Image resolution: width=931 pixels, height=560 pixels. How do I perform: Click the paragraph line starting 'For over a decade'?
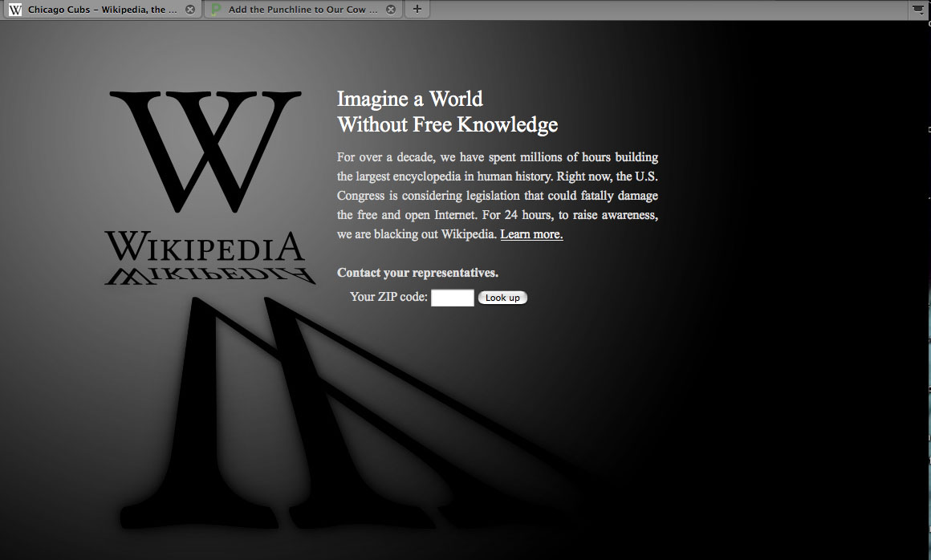(x=498, y=157)
